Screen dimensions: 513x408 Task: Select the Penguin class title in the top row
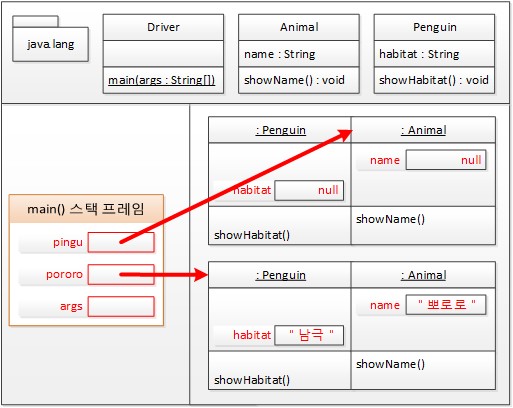pos(435,27)
